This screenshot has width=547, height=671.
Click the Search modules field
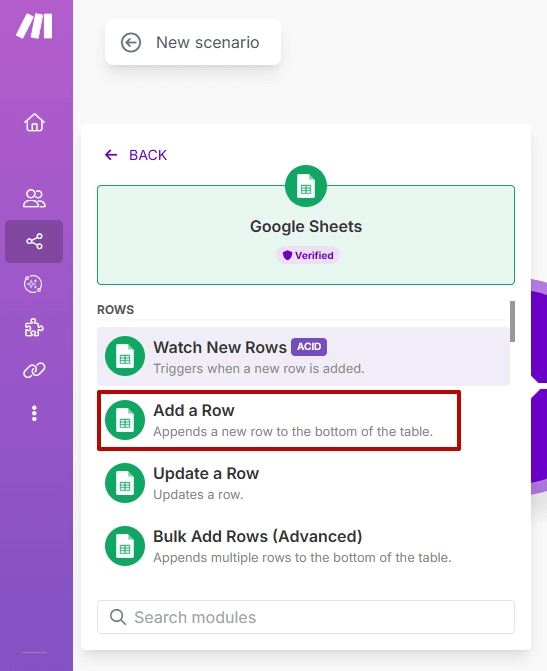306,617
